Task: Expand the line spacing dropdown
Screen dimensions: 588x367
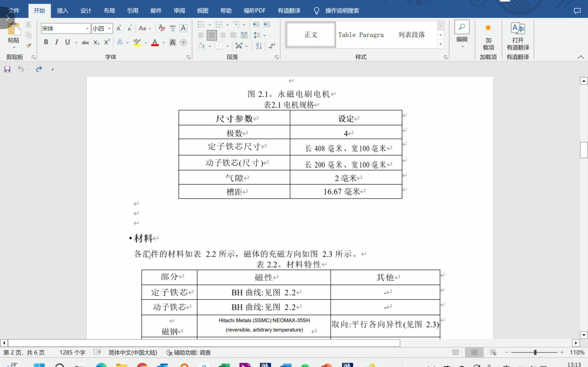Action: click(x=265, y=35)
